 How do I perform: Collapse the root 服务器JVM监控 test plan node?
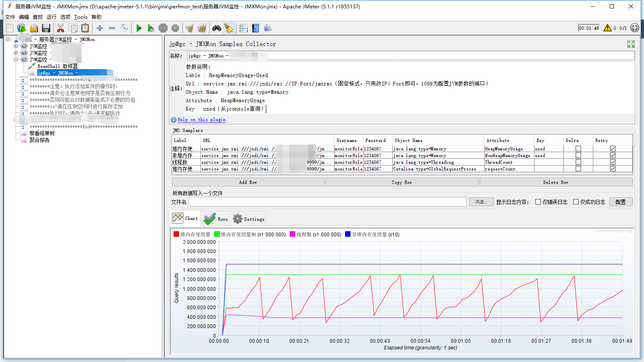[8, 39]
